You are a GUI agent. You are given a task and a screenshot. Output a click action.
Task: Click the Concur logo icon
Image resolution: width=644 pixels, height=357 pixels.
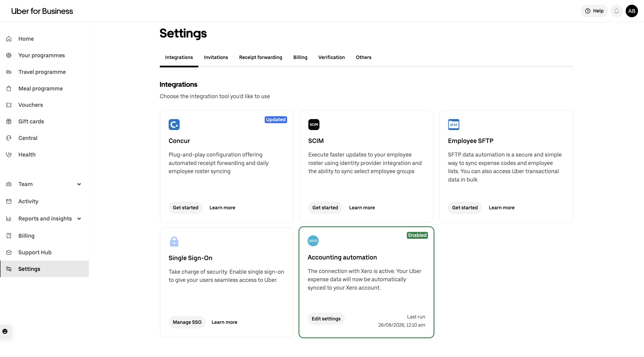pos(174,124)
